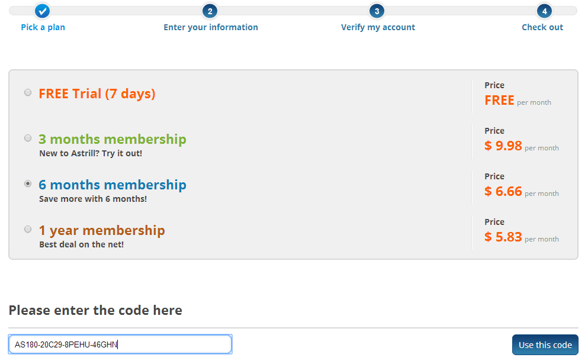Select the 6 months membership radio button
Screen dimensions: 588x364
pyautogui.click(x=28, y=183)
